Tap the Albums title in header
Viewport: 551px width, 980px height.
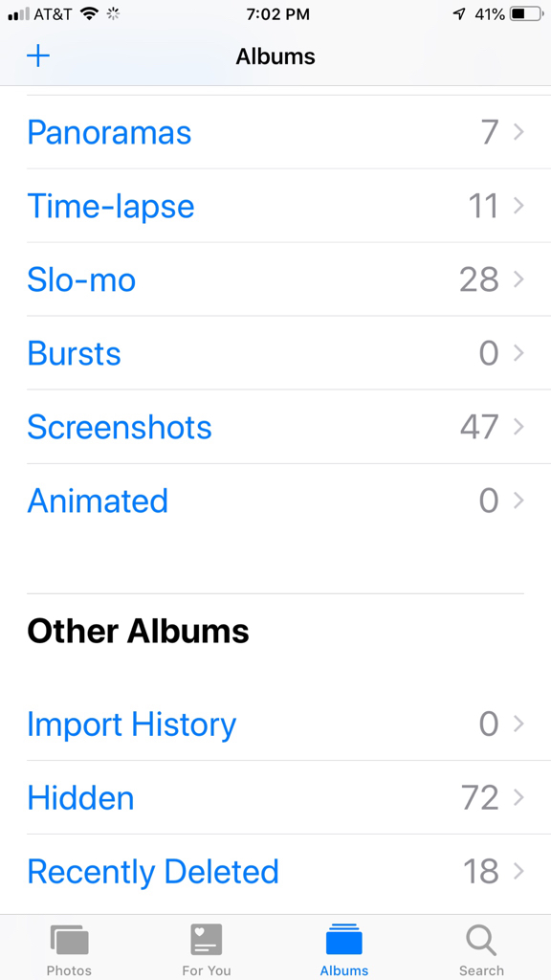pos(275,56)
